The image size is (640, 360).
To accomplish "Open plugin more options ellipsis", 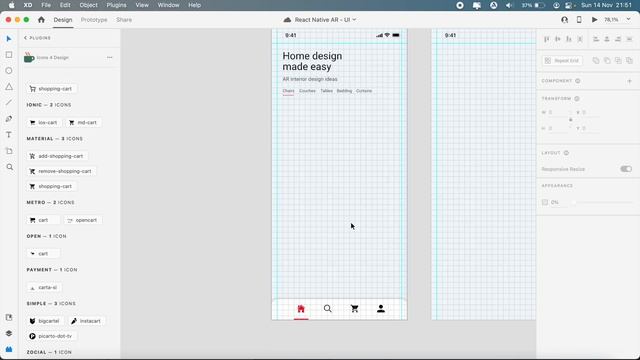I will tap(109, 58).
